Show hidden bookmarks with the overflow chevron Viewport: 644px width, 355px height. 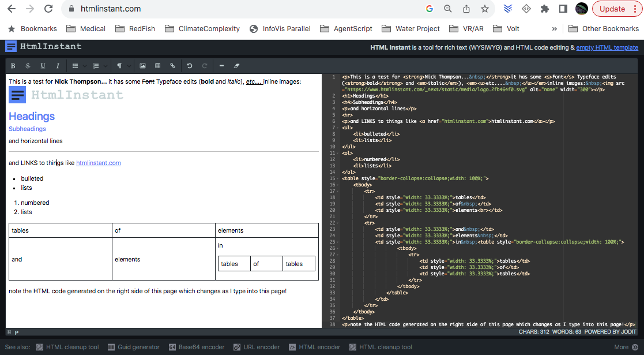click(555, 29)
